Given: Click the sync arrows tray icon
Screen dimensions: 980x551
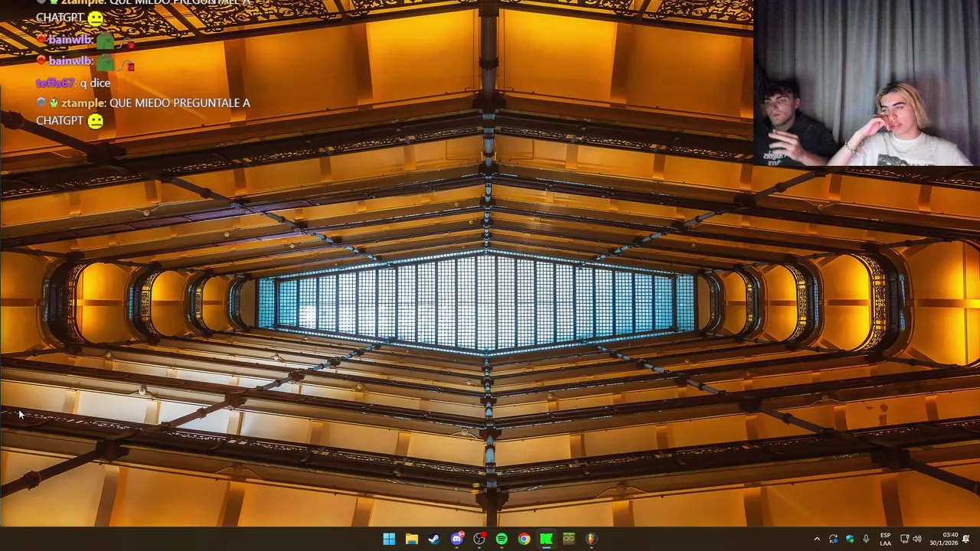Looking at the screenshot, I should point(834,539).
